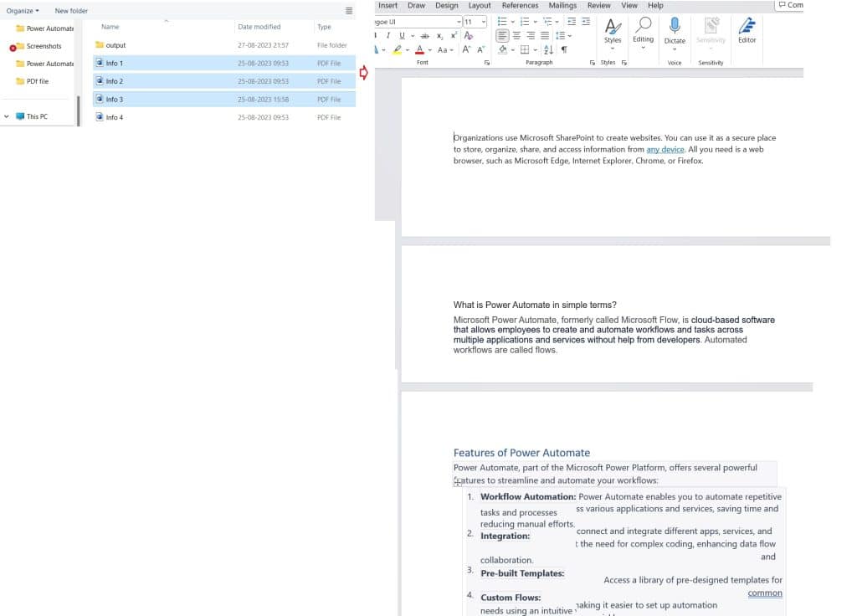
Task: Expand bullet library dropdown arrow
Action: (x=513, y=22)
